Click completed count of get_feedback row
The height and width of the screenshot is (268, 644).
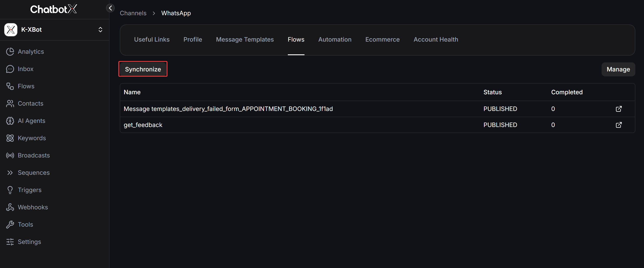coord(553,125)
